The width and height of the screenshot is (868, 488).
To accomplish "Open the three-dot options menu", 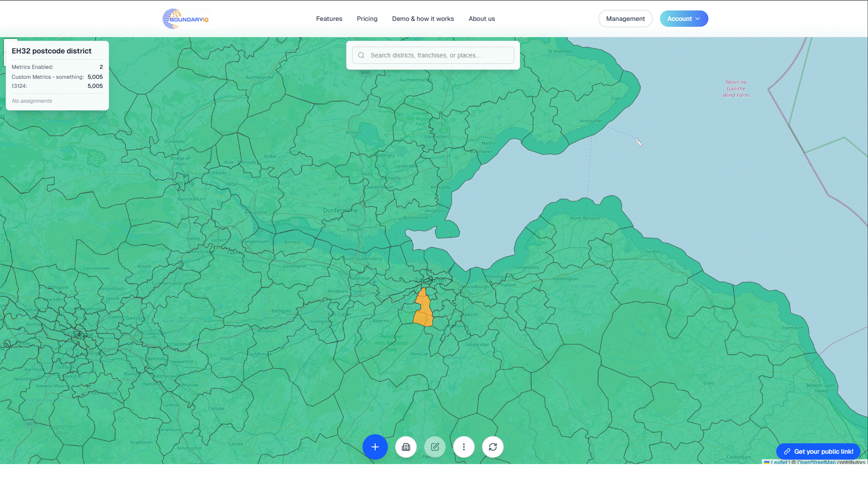I will tap(464, 447).
